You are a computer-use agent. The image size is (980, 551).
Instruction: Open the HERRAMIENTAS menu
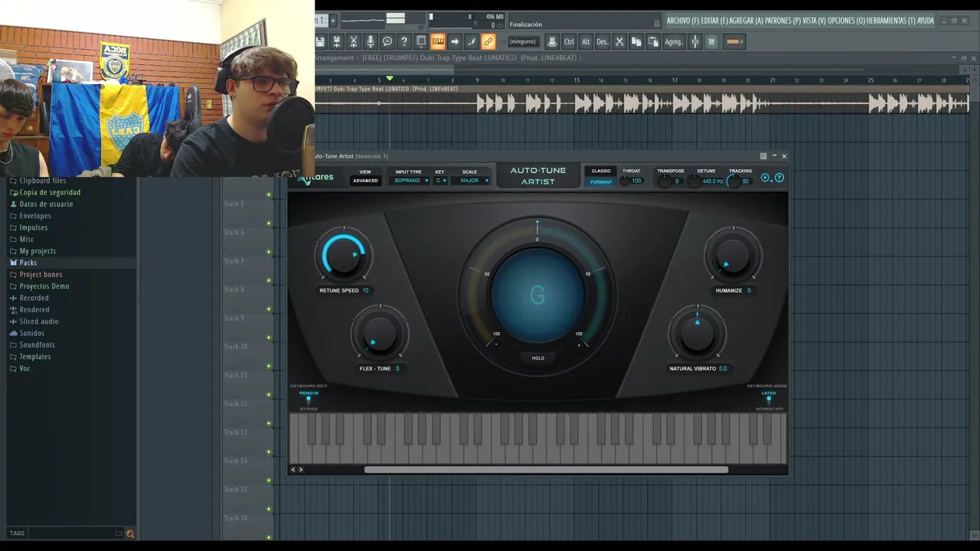pyautogui.click(x=890, y=21)
